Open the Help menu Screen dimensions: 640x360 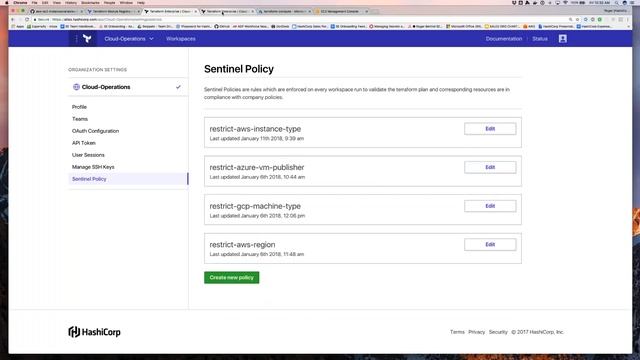tap(141, 2)
